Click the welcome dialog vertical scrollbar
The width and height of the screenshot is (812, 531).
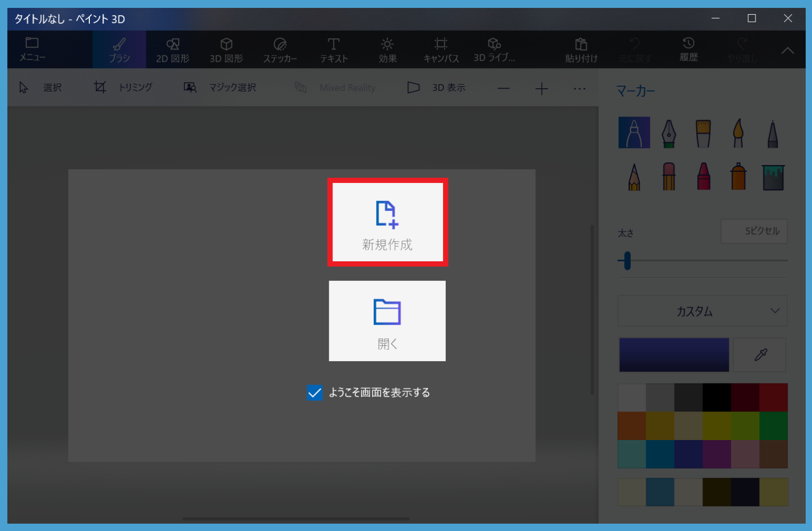592,310
